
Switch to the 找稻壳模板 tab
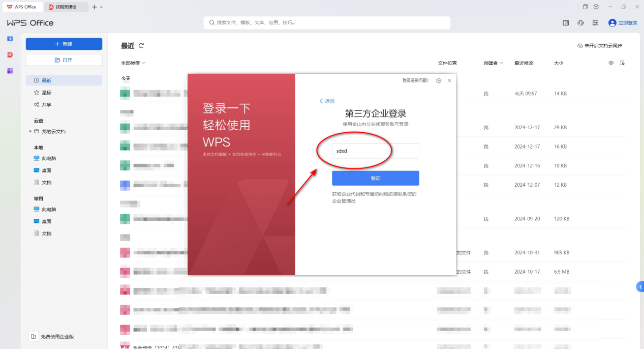click(x=67, y=7)
